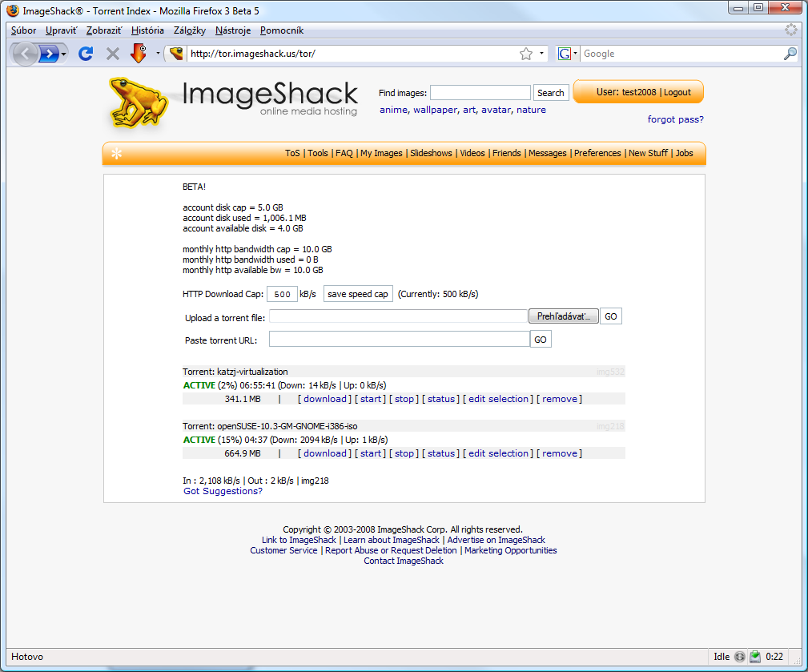808x672 pixels.
Task: Open the back/forward history dropdown arrow
Action: pos(63,54)
